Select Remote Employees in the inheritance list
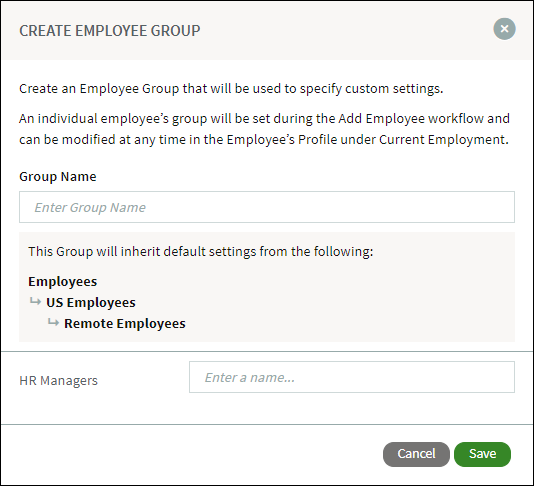 [x=125, y=323]
